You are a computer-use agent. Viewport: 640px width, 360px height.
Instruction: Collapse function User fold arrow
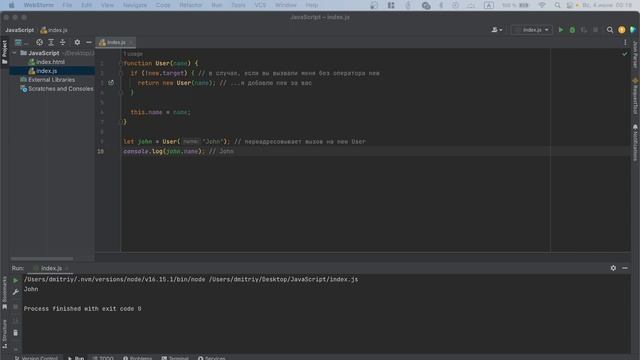coord(121,63)
